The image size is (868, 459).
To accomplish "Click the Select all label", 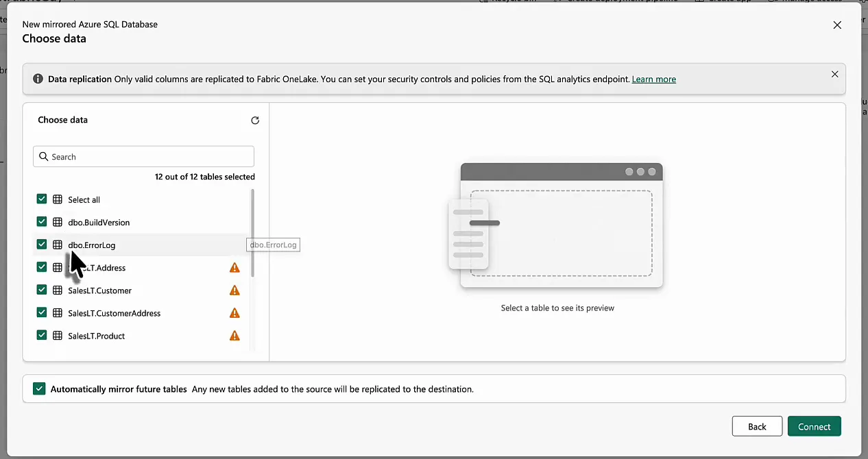I will pyautogui.click(x=84, y=200).
